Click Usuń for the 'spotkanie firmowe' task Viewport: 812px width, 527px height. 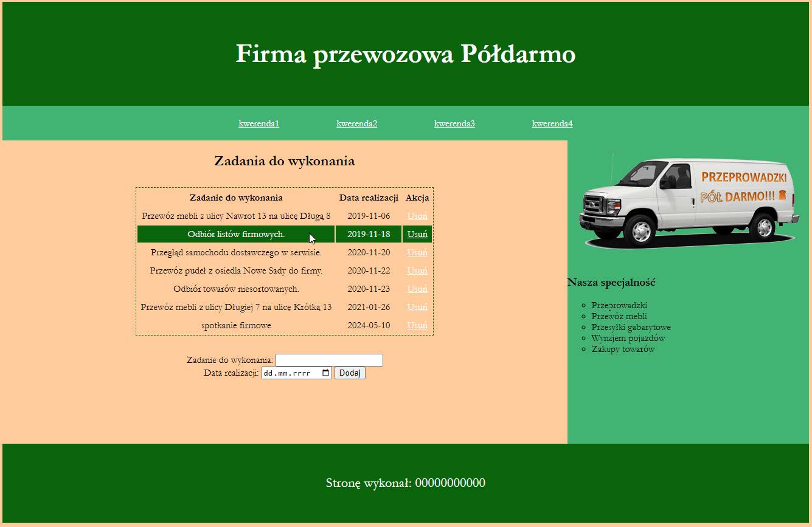click(417, 325)
